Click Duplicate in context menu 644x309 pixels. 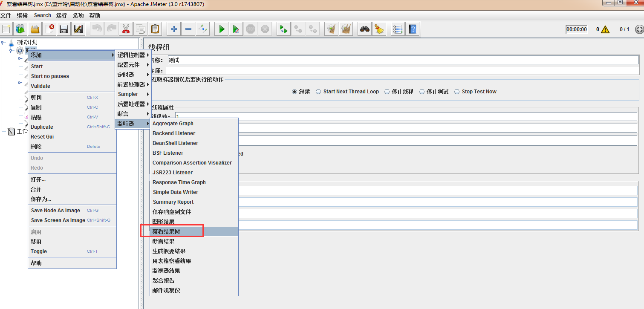(72, 127)
